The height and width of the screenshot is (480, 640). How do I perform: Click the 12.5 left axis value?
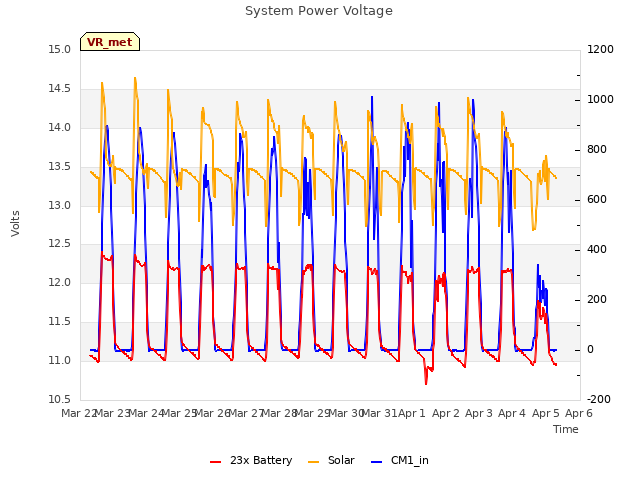point(59,244)
